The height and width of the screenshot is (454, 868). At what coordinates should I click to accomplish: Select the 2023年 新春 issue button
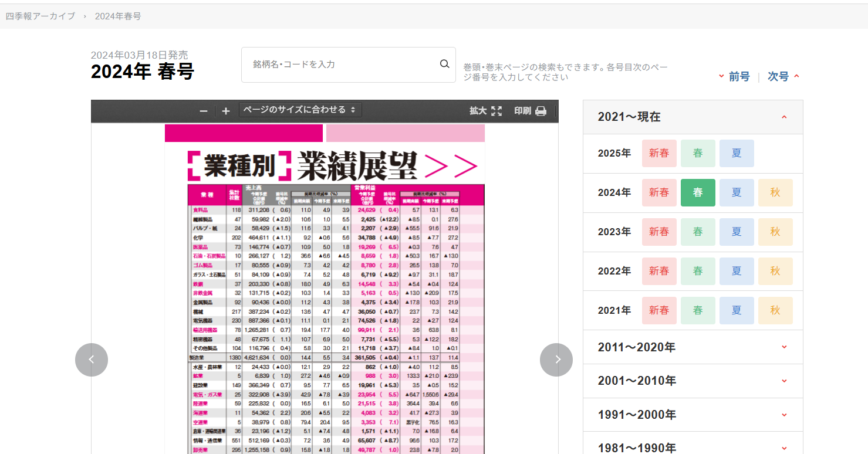pos(659,232)
